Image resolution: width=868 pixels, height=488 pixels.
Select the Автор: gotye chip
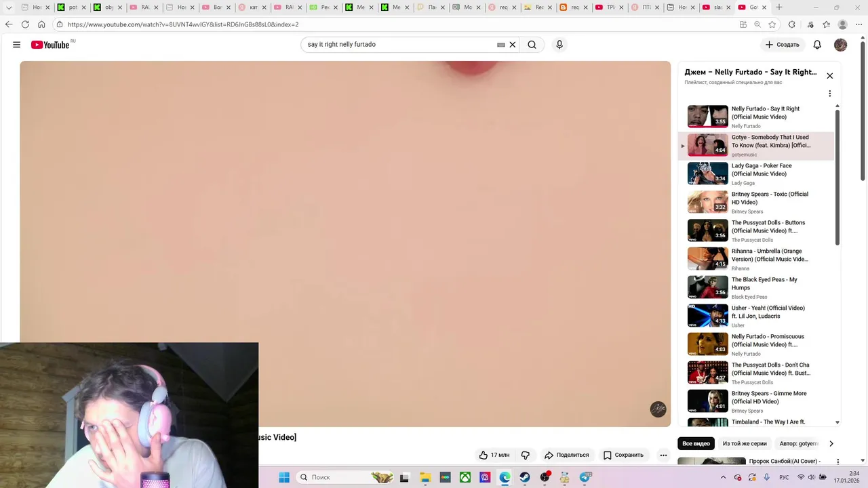tap(799, 443)
